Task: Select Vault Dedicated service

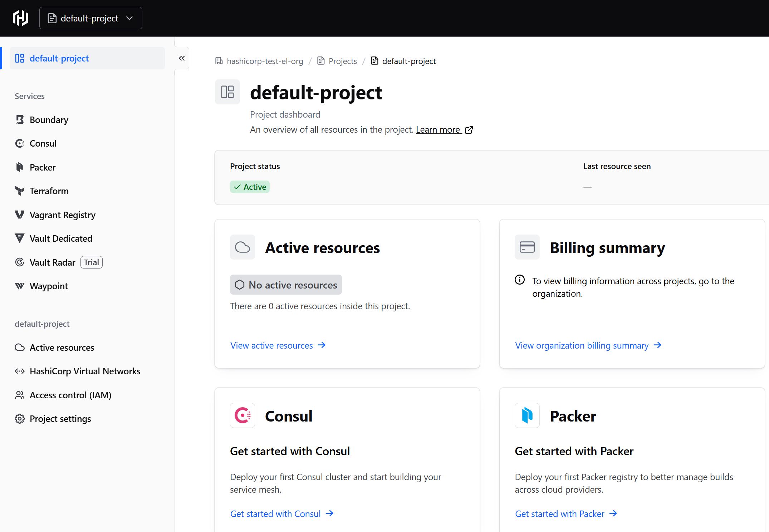Action: click(x=61, y=238)
